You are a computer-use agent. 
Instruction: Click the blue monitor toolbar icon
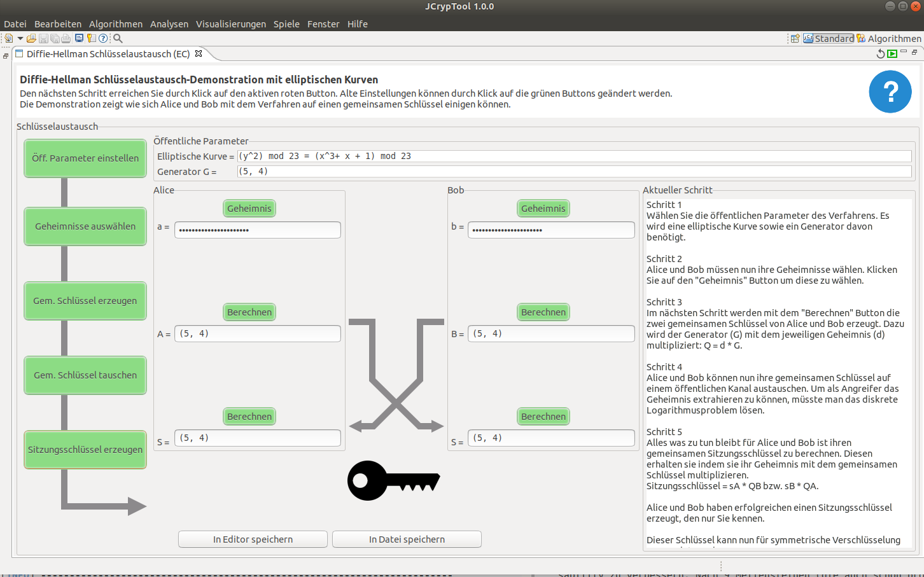click(x=79, y=38)
